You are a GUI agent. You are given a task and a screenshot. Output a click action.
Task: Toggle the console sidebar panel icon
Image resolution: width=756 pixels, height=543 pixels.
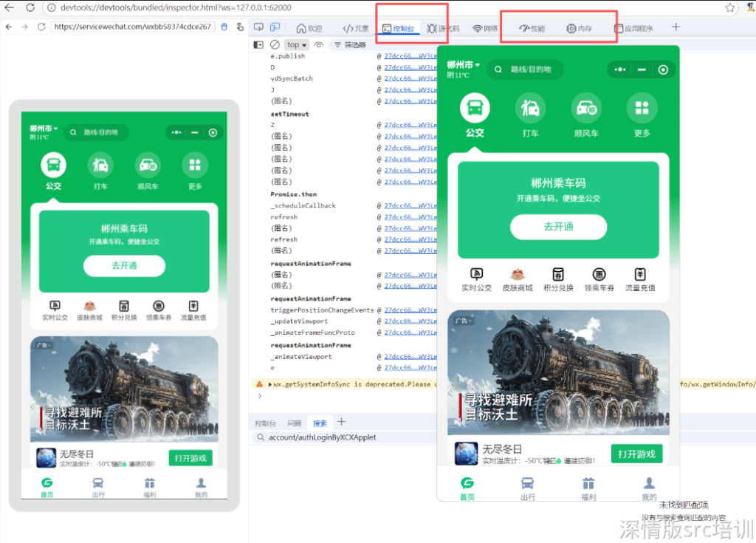coord(258,45)
